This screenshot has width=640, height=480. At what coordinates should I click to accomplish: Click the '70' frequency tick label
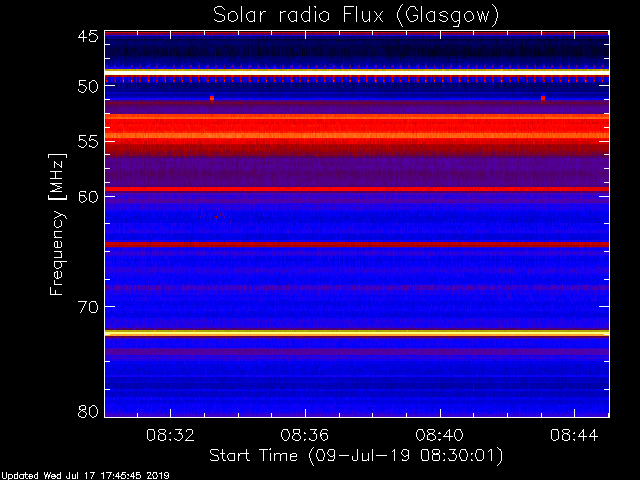[x=88, y=307]
